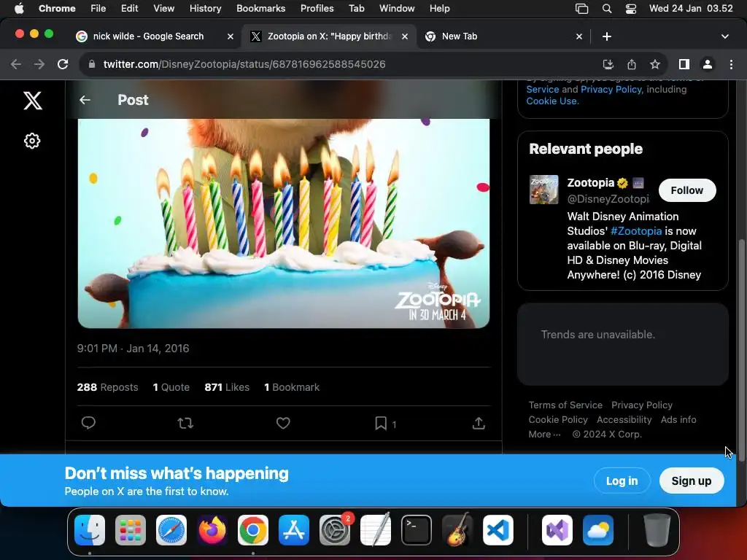Open the Trash in the Dock
747x560 pixels.
[x=657, y=530]
